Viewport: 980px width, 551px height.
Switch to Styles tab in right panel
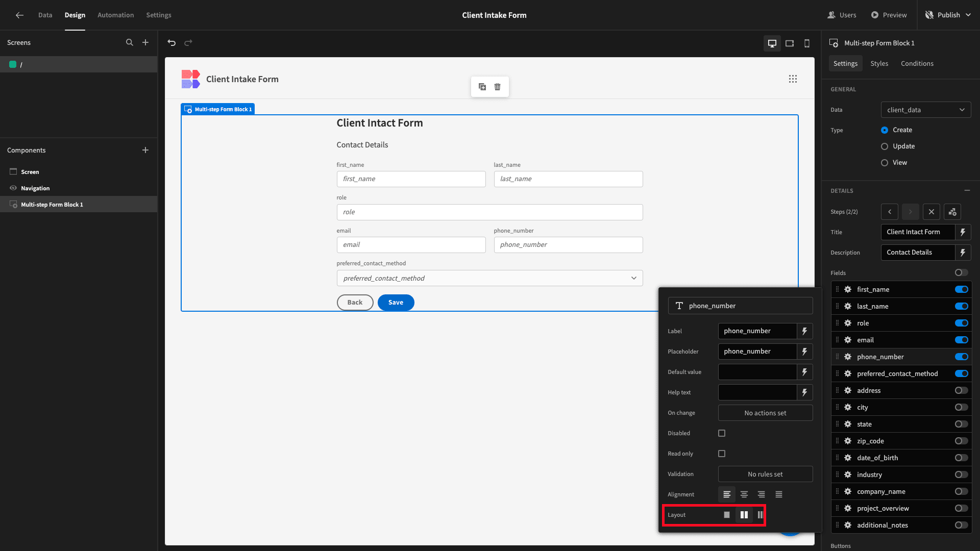[x=879, y=63]
